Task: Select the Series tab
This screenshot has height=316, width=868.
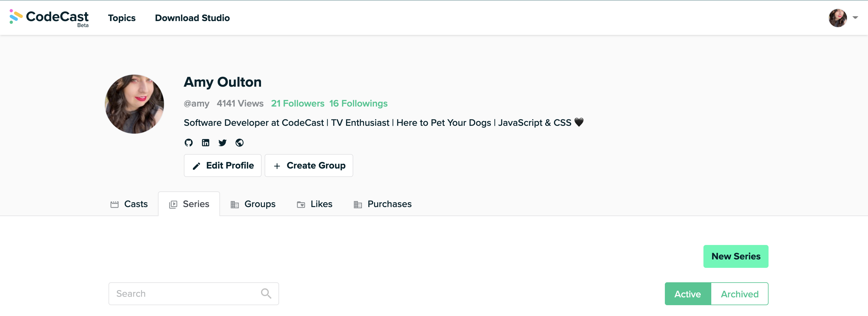Action: (x=189, y=204)
